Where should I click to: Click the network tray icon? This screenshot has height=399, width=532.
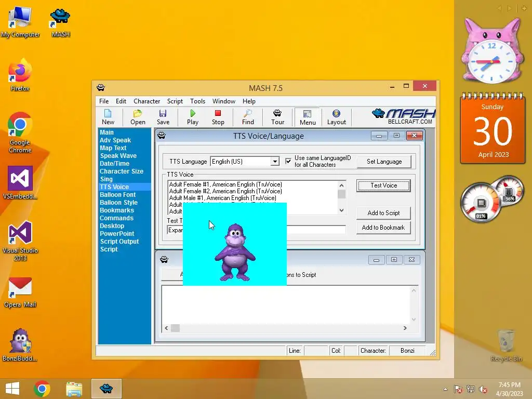470,389
